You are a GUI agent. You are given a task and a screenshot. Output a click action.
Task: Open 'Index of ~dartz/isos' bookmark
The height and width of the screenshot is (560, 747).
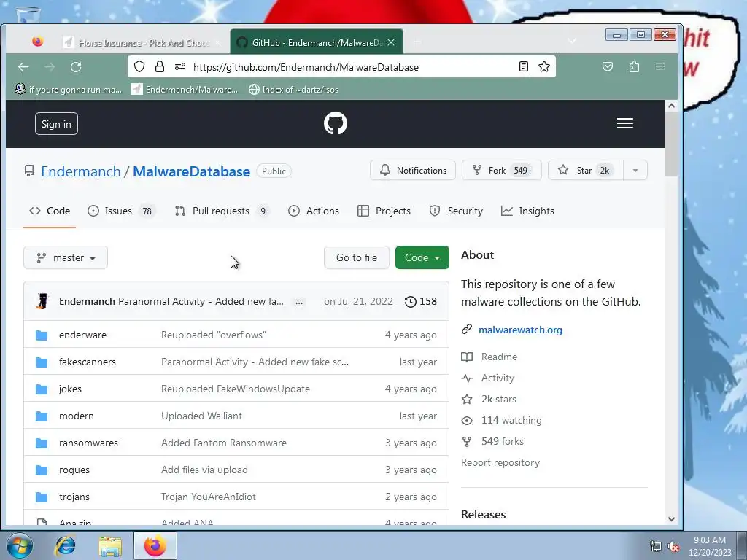(x=293, y=90)
